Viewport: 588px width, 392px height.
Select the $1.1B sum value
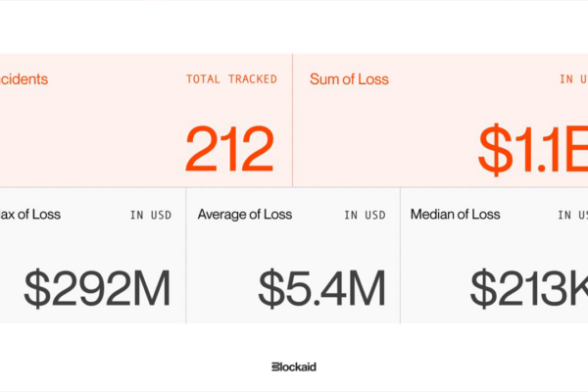533,149
